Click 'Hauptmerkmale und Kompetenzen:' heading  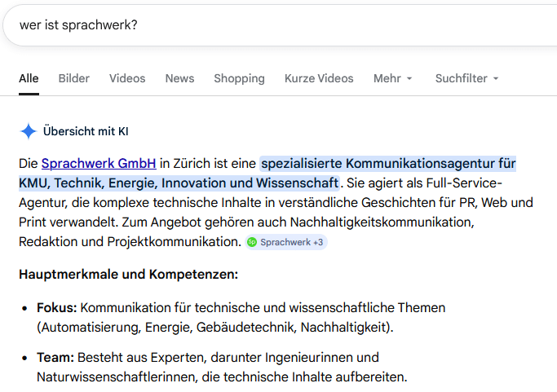pos(128,275)
